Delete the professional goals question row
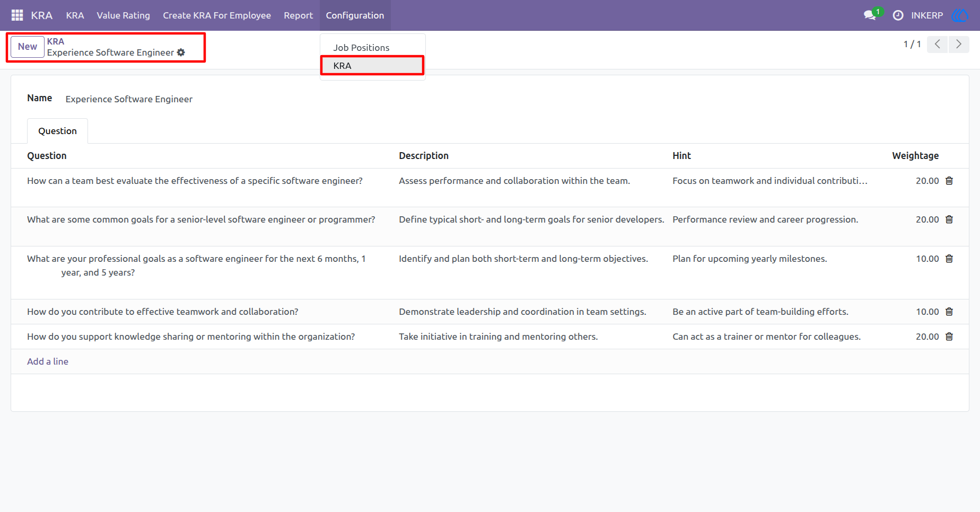Viewport: 980px width, 512px height. tap(949, 259)
